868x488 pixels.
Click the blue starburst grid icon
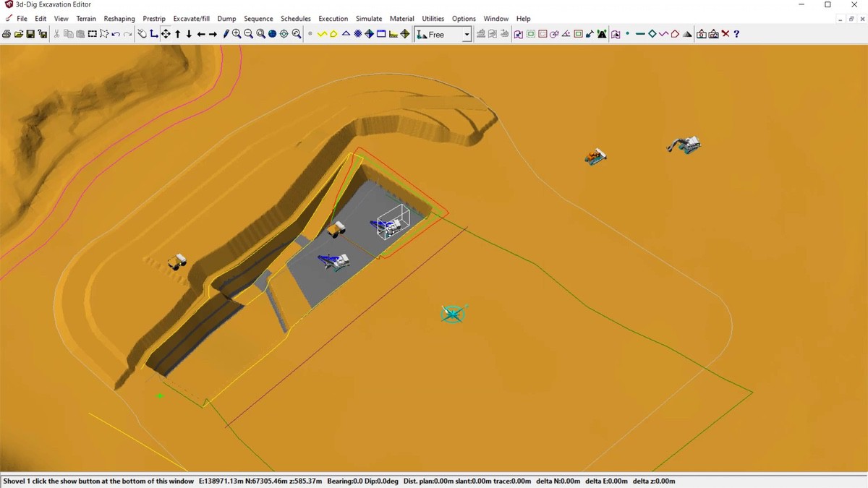point(357,34)
